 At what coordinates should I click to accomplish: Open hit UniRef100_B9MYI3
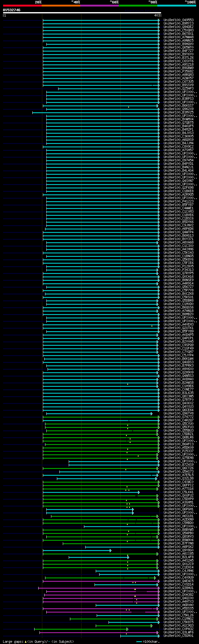pos(179,23)
